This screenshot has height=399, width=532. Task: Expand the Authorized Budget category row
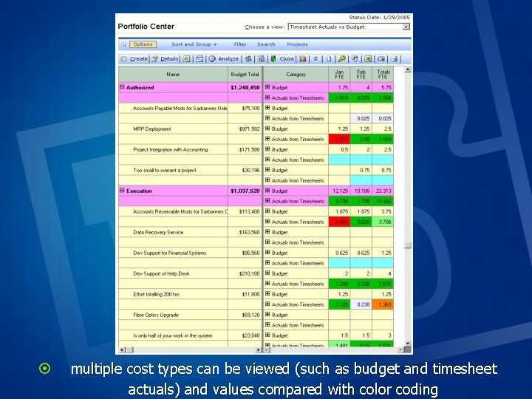267,87
